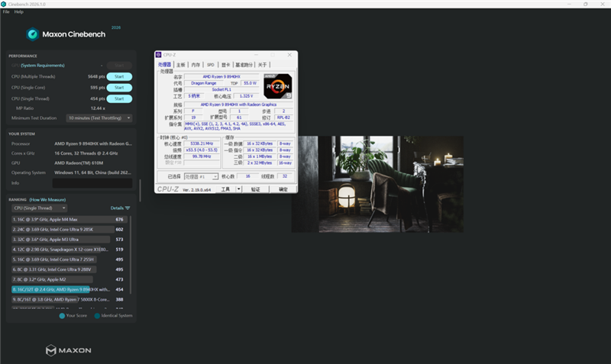Switch to the 内存 tab in CPU-Z
Image resolution: width=611 pixels, height=364 pixels.
196,65
